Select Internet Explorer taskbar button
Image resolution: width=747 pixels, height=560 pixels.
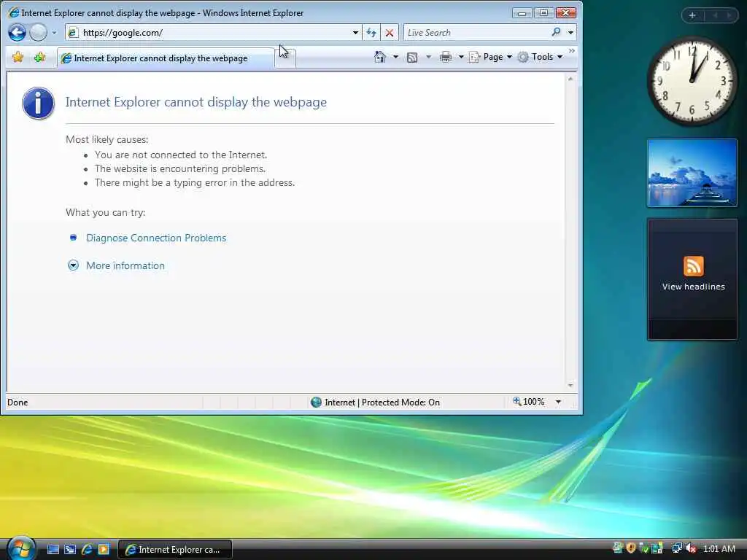[175, 550]
